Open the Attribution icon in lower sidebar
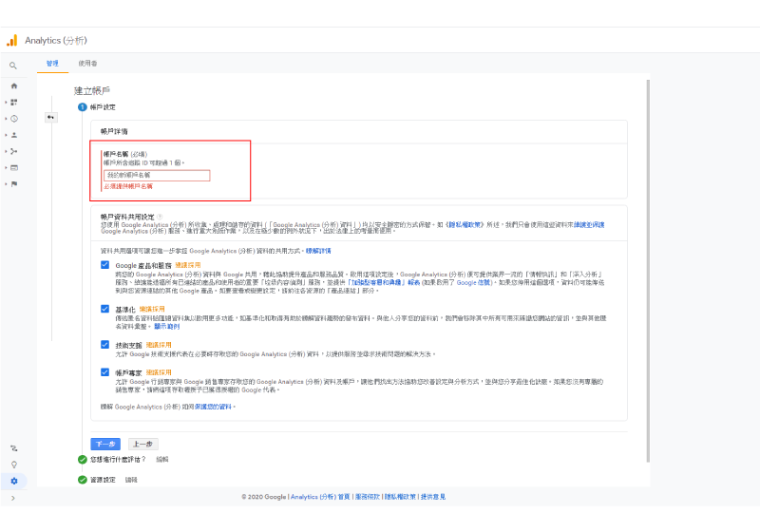The width and height of the screenshot is (760, 532). 14,448
